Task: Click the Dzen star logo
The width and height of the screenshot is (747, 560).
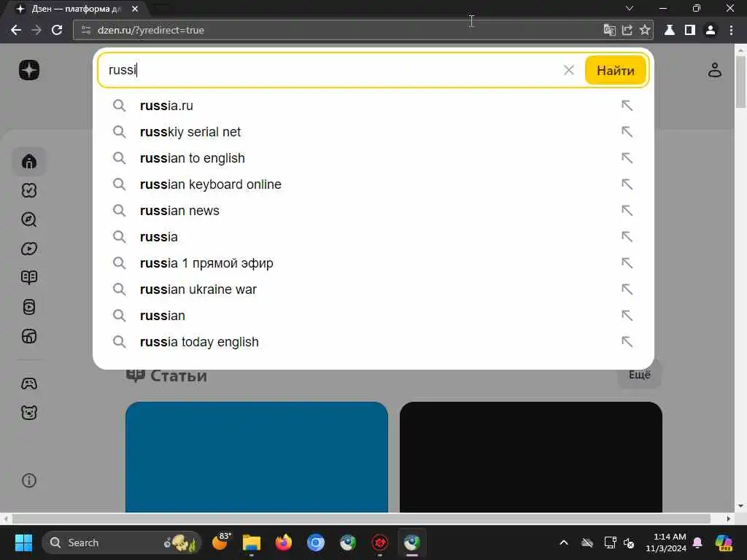Action: coord(29,70)
